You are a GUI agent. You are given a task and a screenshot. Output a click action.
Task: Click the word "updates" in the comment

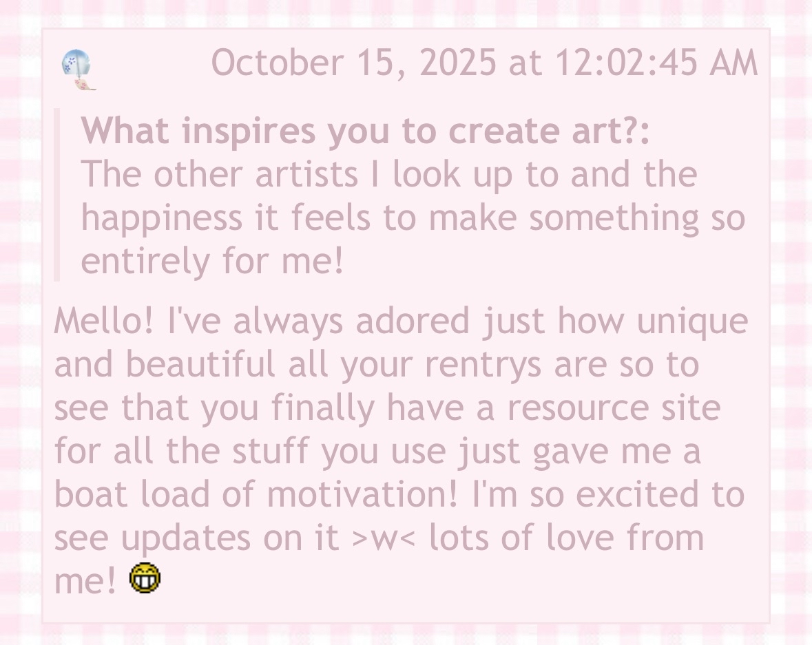click(186, 538)
